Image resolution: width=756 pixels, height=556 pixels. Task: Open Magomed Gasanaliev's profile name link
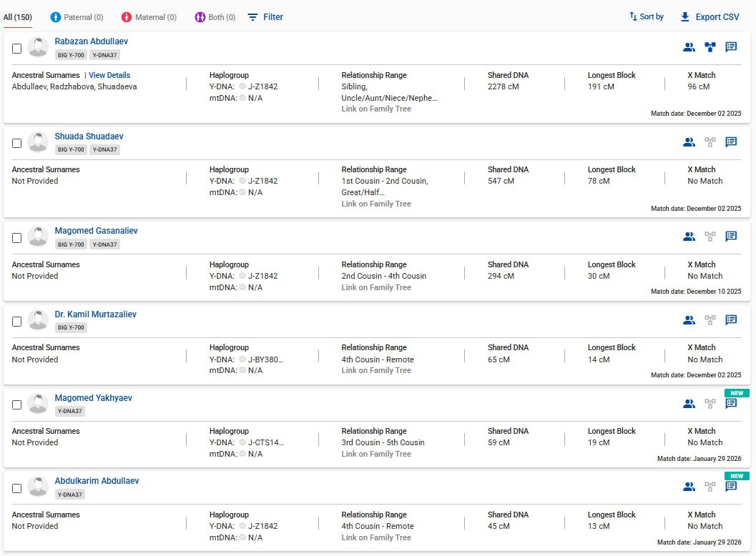[96, 231]
